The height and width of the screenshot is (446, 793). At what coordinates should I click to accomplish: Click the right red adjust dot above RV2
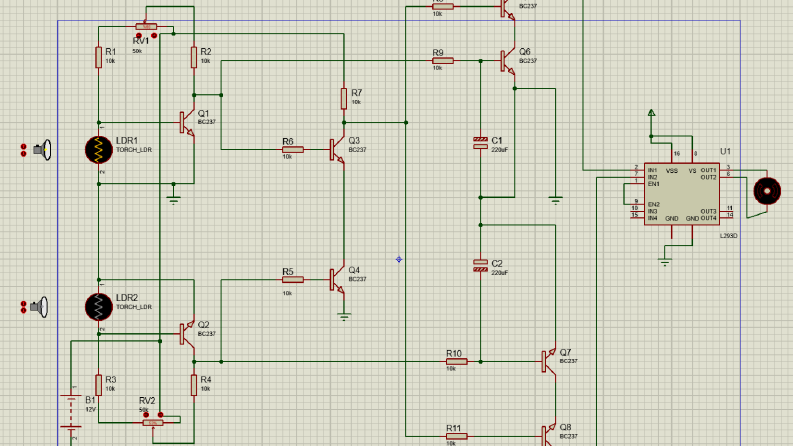[160, 415]
